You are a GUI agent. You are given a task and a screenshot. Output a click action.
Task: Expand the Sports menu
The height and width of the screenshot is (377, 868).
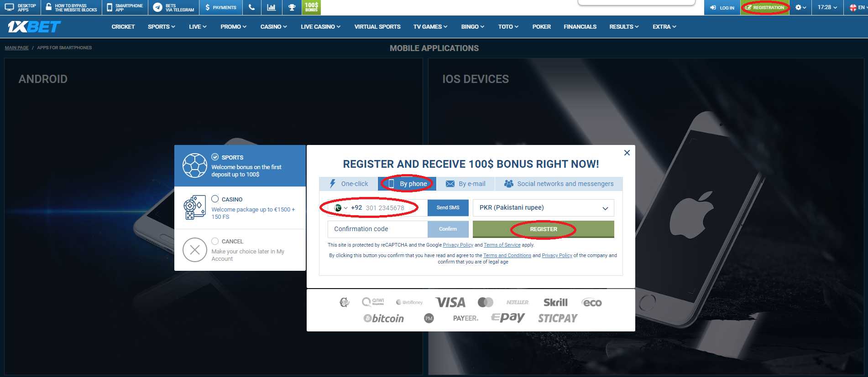(x=162, y=27)
